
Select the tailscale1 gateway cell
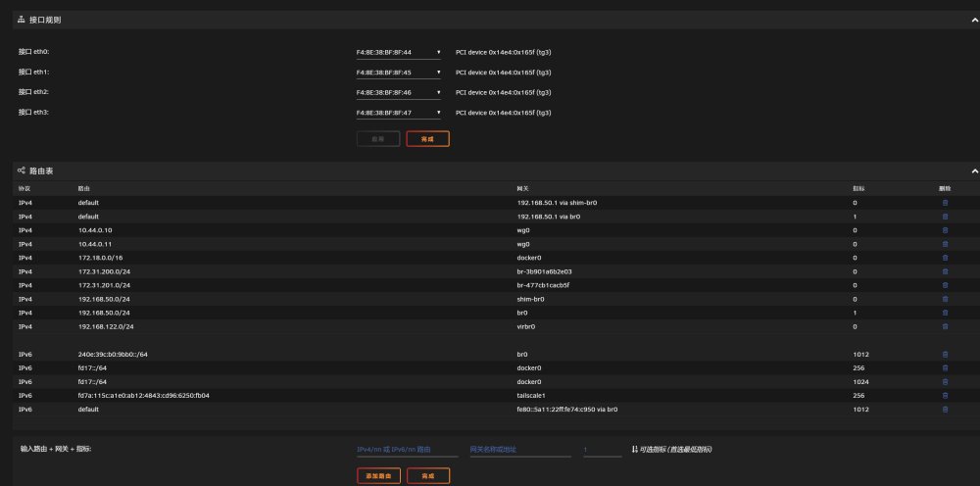click(531, 396)
